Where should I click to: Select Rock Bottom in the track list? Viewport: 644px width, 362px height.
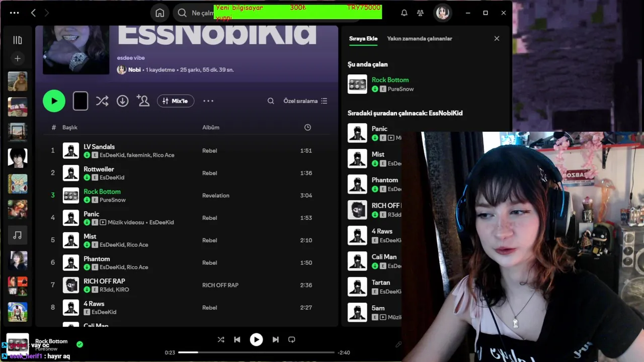coord(102,192)
